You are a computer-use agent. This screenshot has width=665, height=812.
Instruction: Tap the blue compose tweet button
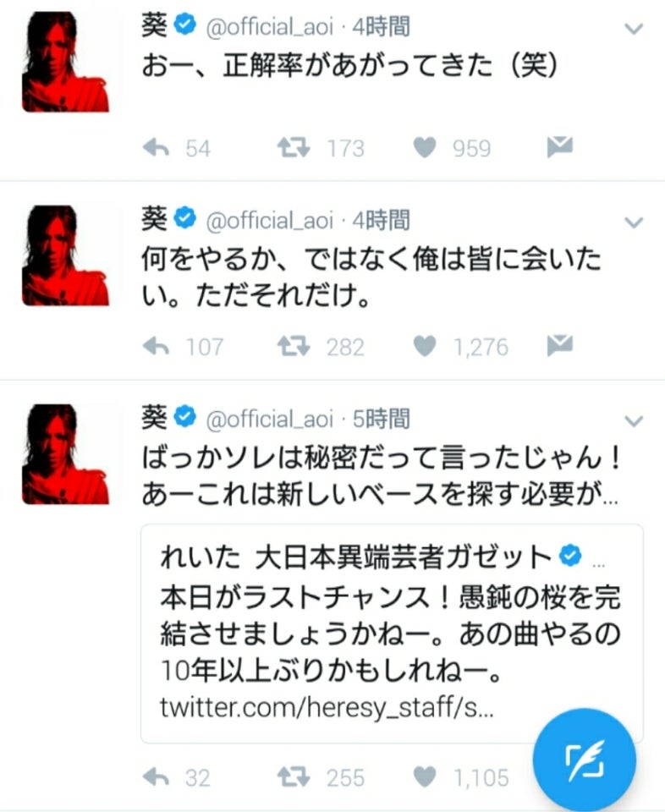pyautogui.click(x=585, y=760)
